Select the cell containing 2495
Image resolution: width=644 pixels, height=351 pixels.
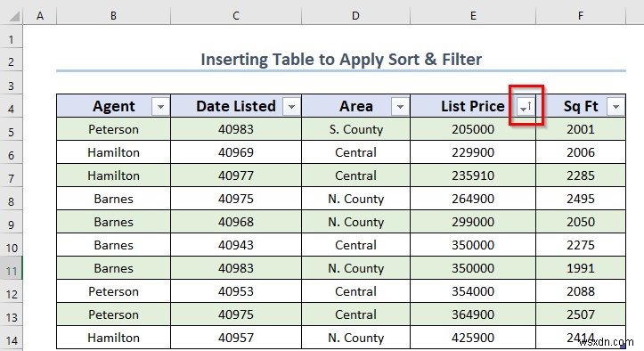point(581,199)
